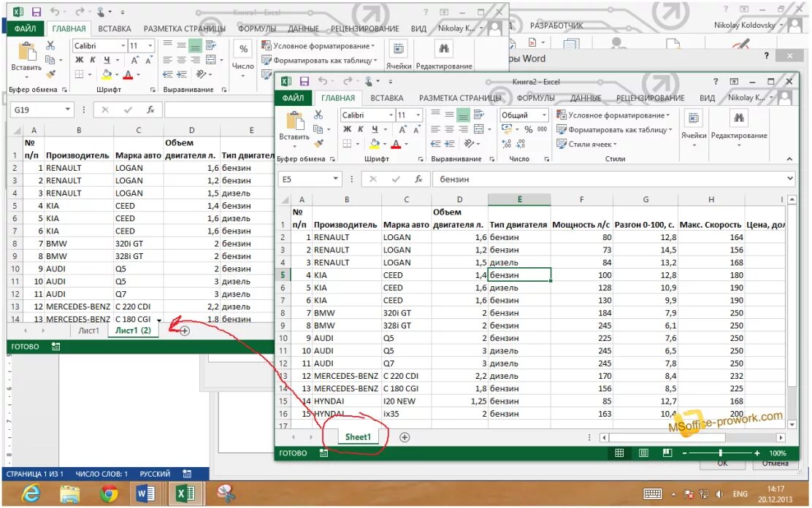
Task: Cut selection with scissors in Книга2 ribbon
Action: [x=318, y=115]
